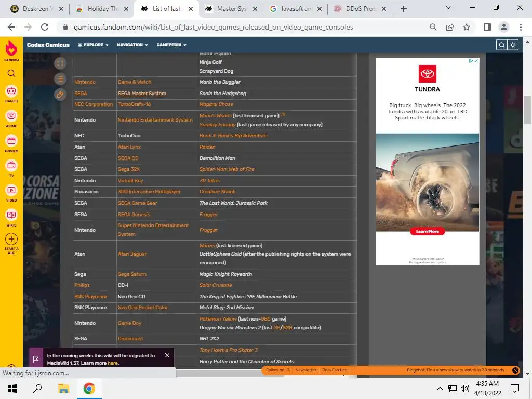Open the Chrome three-dot menu
Image resolution: width=532 pixels, height=399 pixels.
point(521,27)
